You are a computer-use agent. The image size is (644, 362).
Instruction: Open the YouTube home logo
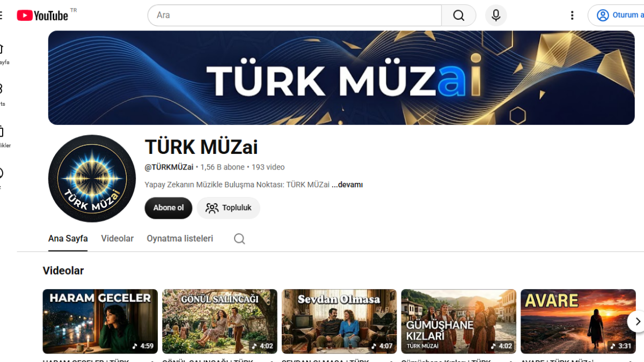[x=42, y=16]
